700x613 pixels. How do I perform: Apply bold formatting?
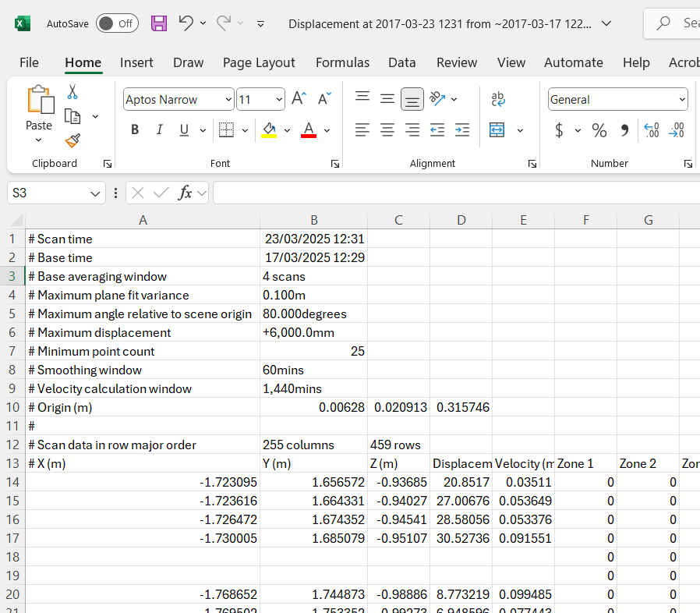coord(135,130)
